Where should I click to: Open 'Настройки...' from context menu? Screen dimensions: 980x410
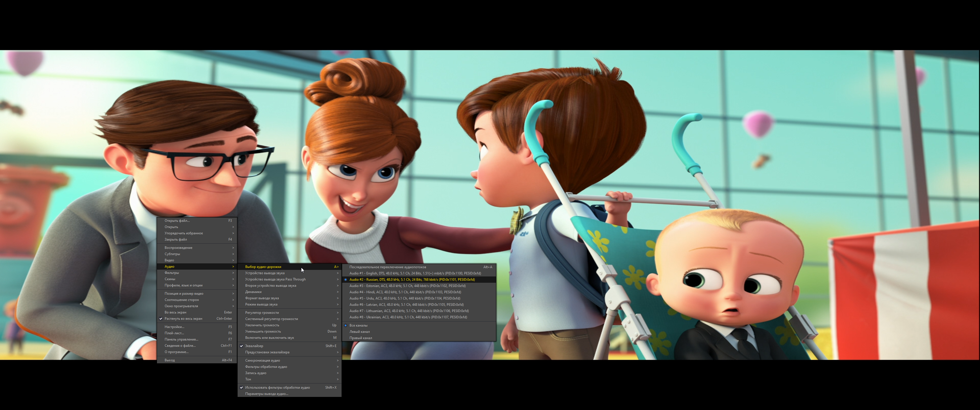click(x=174, y=327)
